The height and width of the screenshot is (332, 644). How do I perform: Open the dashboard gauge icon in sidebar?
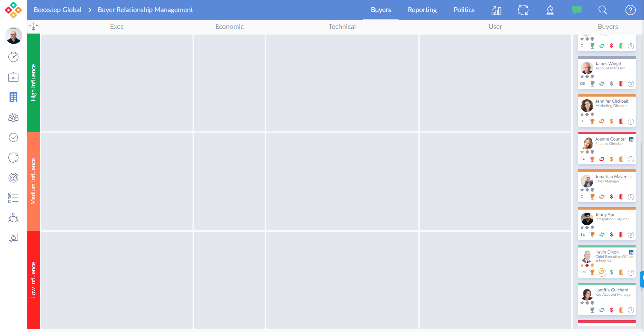(x=13, y=57)
